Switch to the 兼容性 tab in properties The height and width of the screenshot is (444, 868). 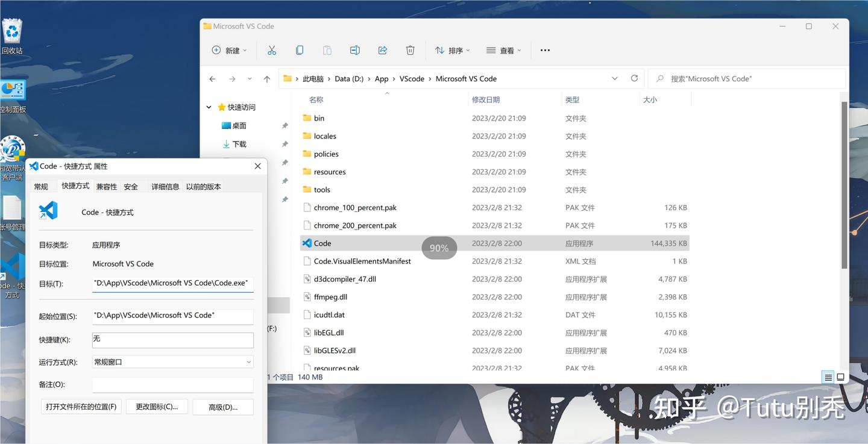(106, 186)
